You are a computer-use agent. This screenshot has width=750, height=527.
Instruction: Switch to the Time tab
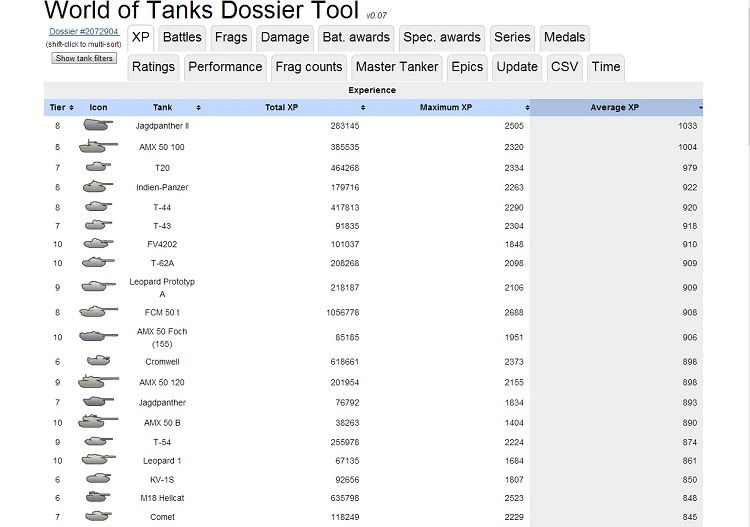pos(606,67)
